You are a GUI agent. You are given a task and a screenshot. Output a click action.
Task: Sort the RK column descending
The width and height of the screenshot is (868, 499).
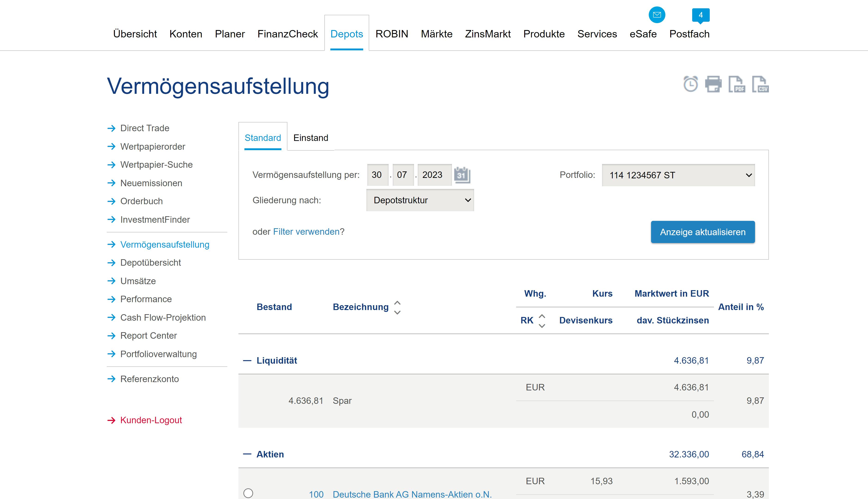click(542, 326)
